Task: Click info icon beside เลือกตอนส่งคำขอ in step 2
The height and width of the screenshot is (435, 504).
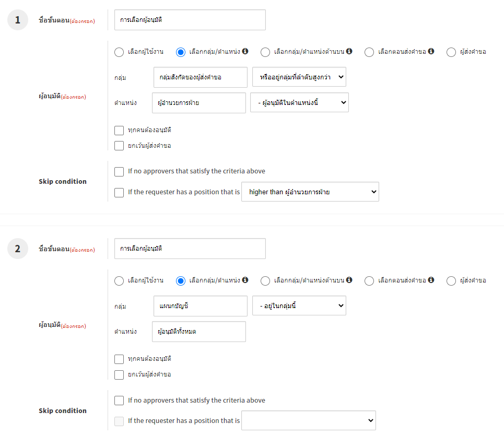Action: coord(431,280)
